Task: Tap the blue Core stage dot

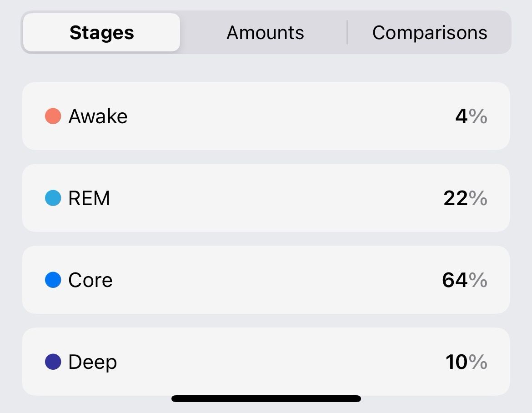Action: click(x=53, y=280)
